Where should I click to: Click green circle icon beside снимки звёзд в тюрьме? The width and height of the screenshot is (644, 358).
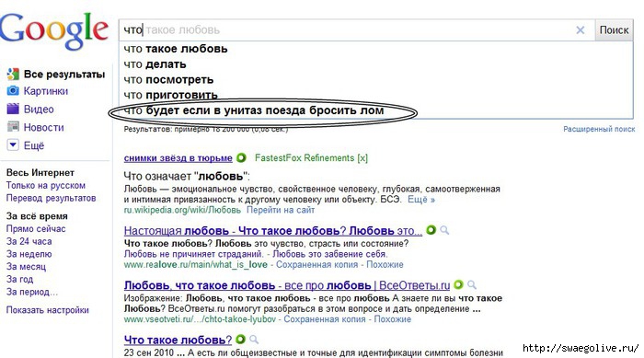click(x=241, y=157)
